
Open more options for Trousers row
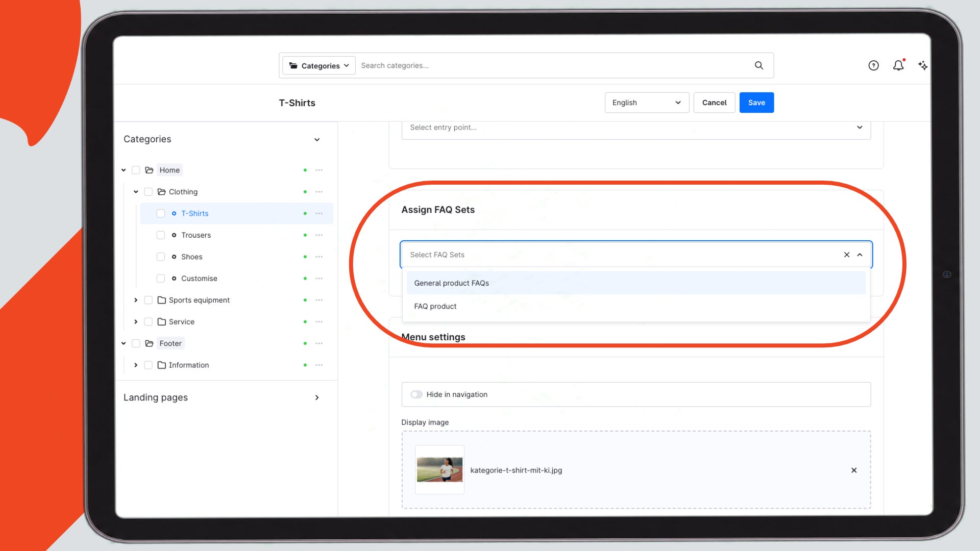tap(319, 235)
